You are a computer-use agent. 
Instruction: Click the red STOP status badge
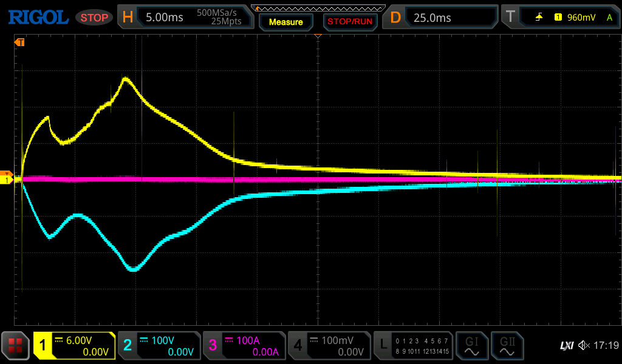click(x=94, y=18)
